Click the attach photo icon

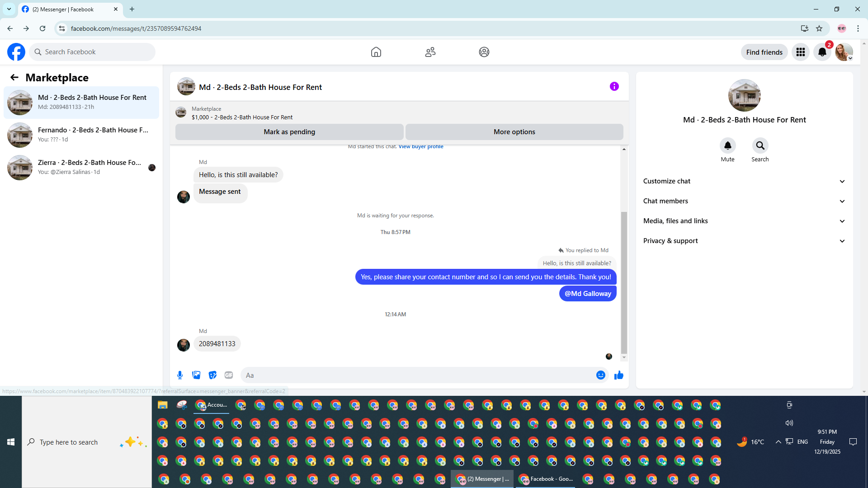tap(196, 375)
